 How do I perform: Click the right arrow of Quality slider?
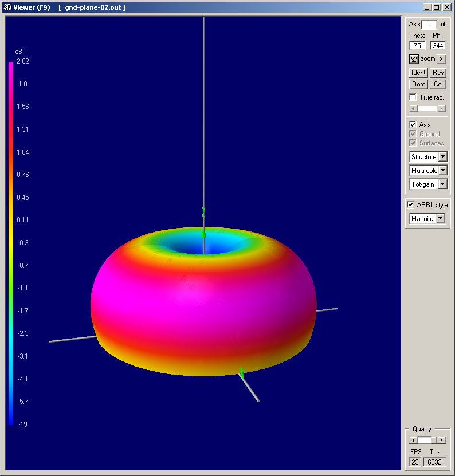click(x=441, y=440)
